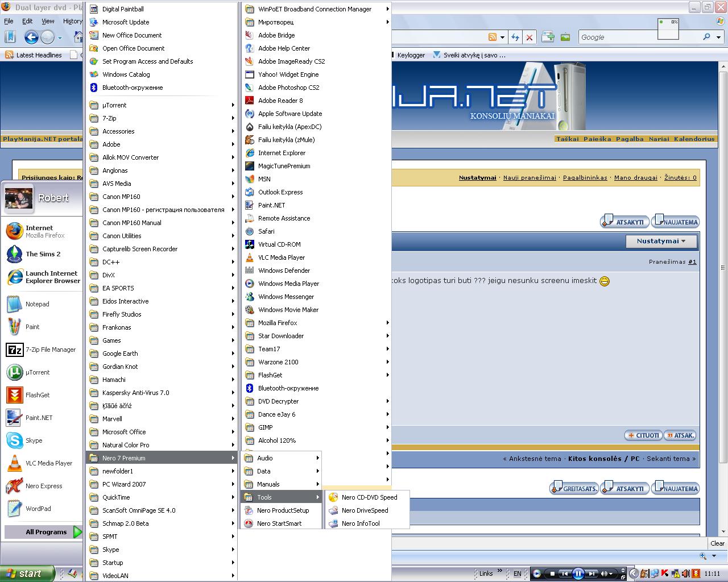Open the Edit menu in Firefox
The width and height of the screenshot is (728, 582).
point(27,21)
